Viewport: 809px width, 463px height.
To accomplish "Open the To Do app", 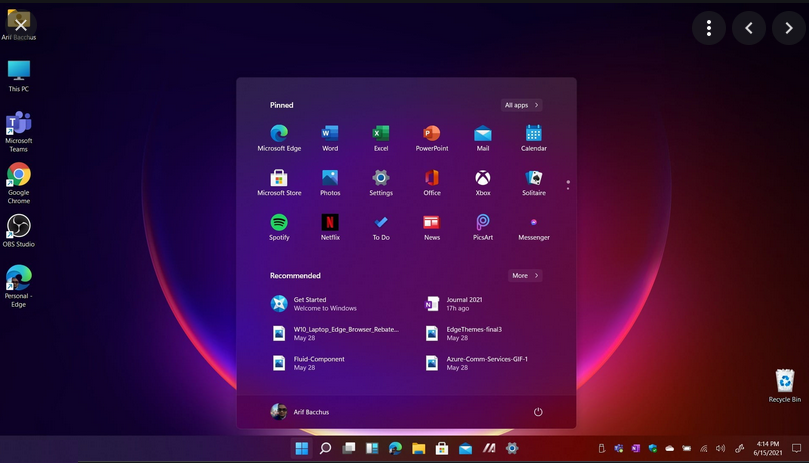I will pyautogui.click(x=381, y=227).
